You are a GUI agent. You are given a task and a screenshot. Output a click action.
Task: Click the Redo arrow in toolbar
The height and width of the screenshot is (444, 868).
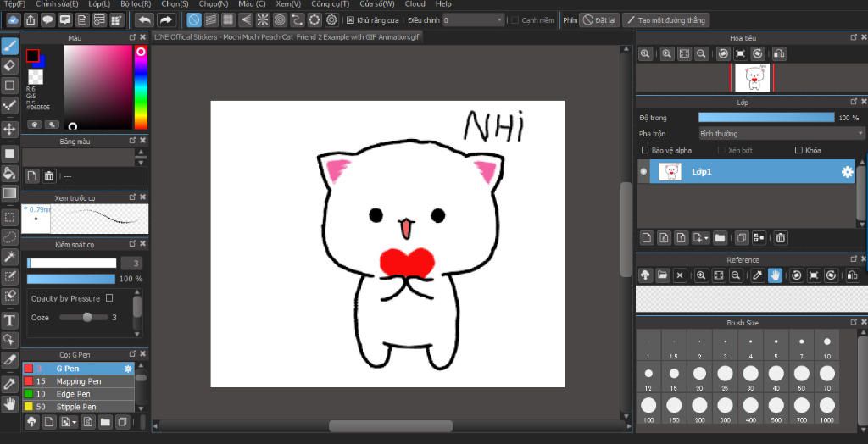tap(165, 20)
